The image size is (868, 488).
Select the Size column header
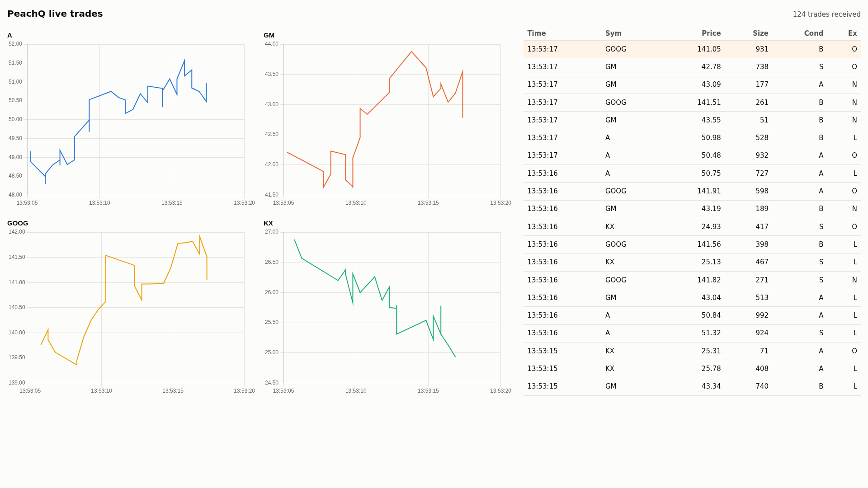point(760,33)
